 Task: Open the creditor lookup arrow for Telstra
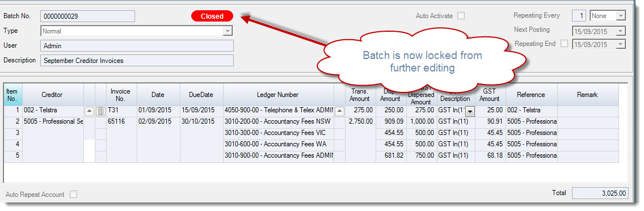[89, 111]
